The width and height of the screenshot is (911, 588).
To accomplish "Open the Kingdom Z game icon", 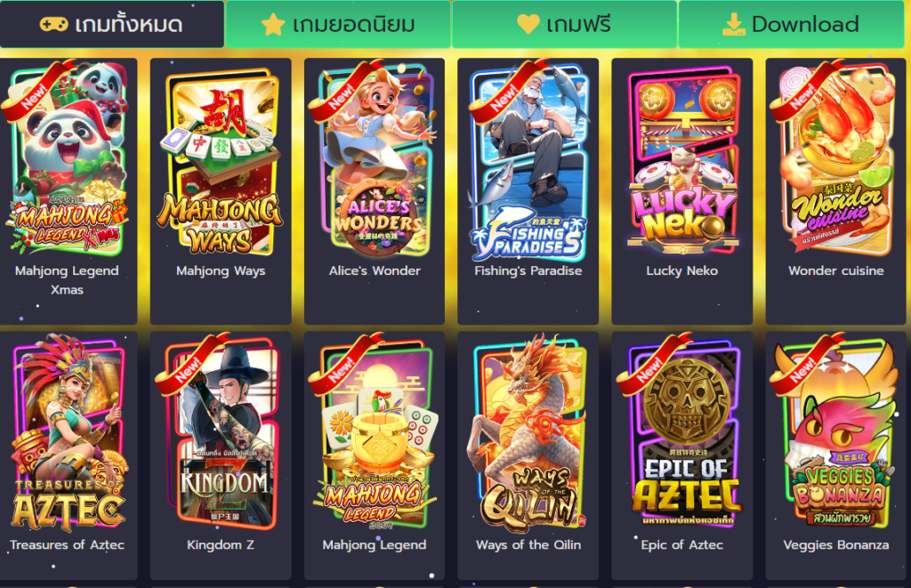I will click(221, 434).
